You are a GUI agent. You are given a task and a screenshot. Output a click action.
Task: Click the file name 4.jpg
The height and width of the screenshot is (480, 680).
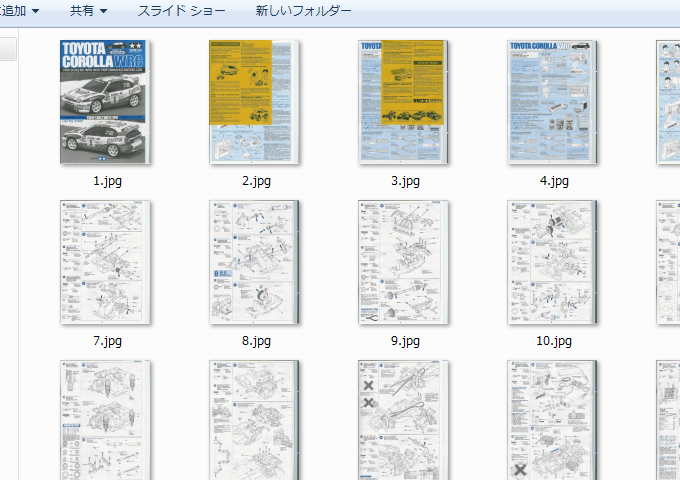pos(554,181)
